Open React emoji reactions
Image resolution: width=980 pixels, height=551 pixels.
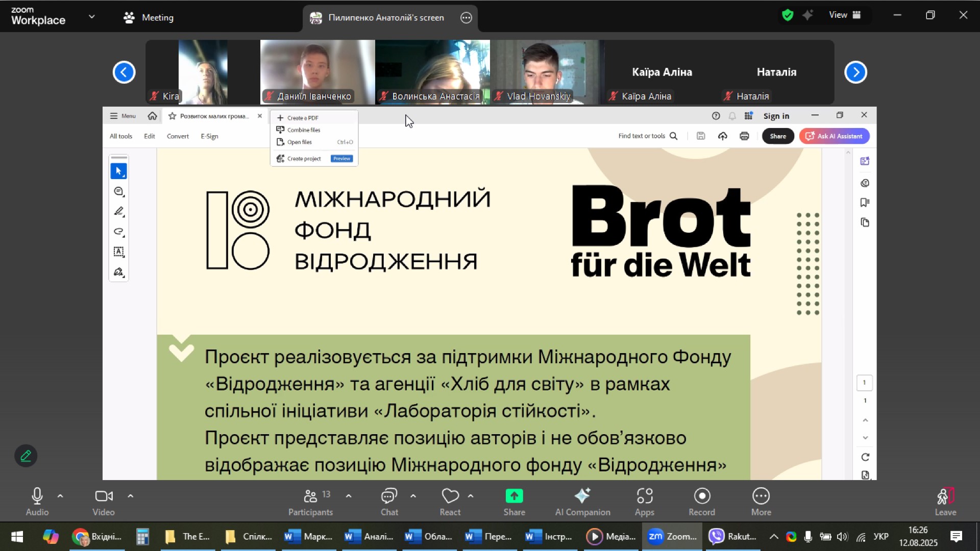click(x=450, y=502)
